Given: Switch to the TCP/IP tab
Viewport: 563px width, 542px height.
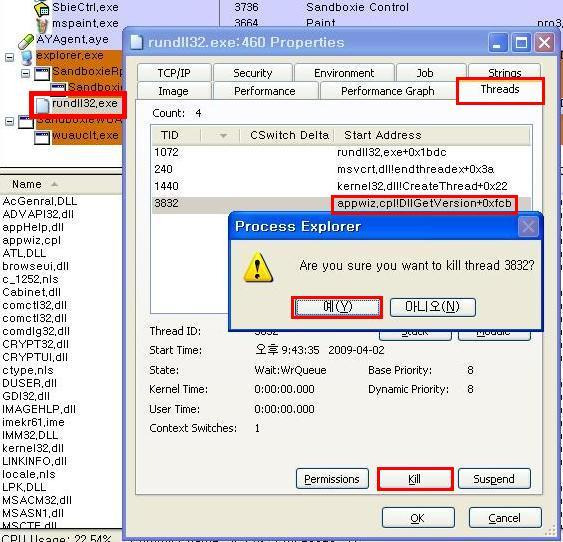Looking at the screenshot, I should [x=174, y=73].
